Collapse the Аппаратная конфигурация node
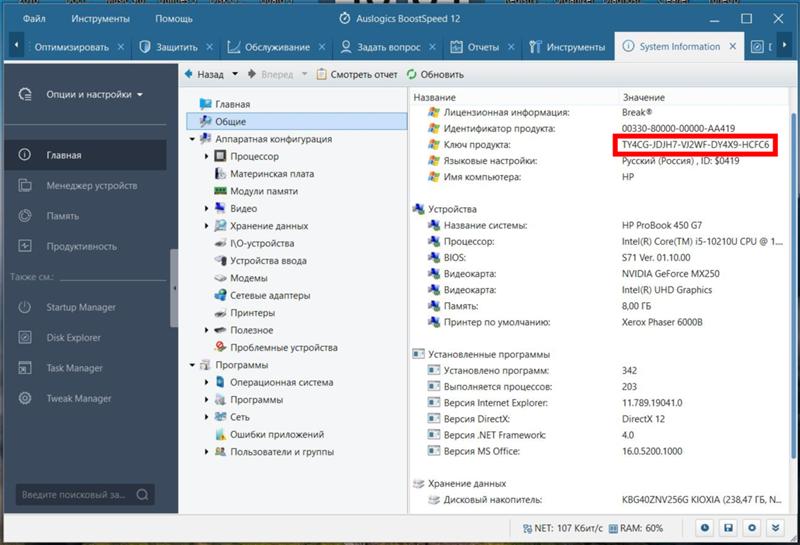Image resolution: width=800 pixels, height=545 pixels. (x=192, y=139)
